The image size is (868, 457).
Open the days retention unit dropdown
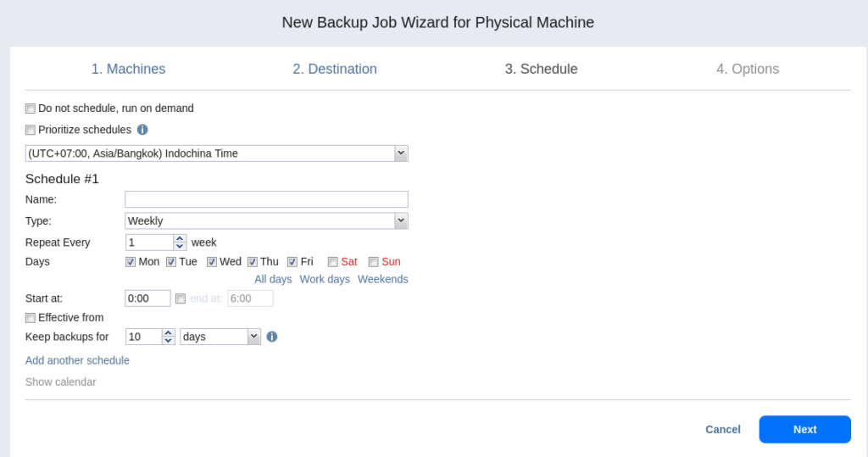click(x=253, y=337)
